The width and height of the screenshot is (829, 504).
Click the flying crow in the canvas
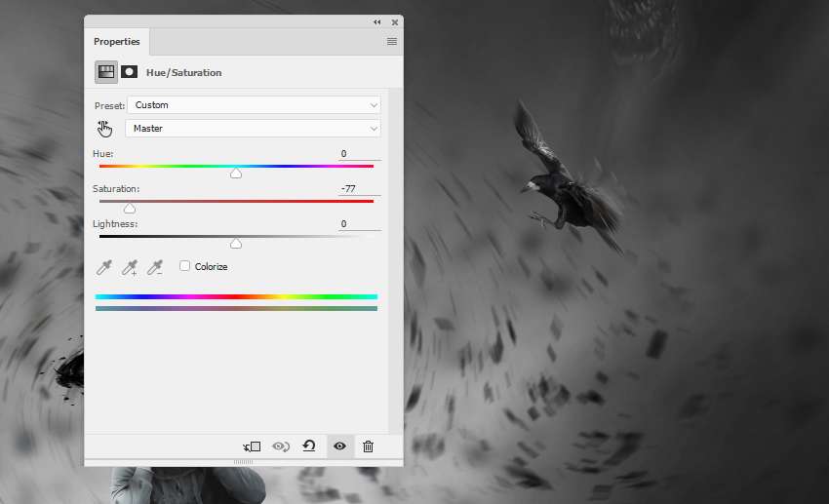pyautogui.click(x=571, y=179)
